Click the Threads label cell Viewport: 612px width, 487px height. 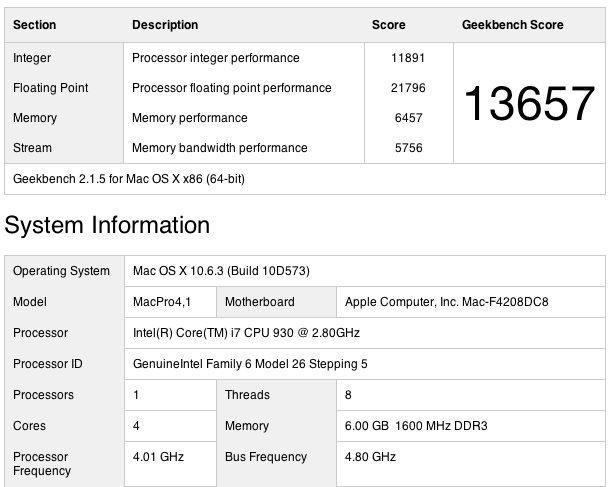point(247,395)
